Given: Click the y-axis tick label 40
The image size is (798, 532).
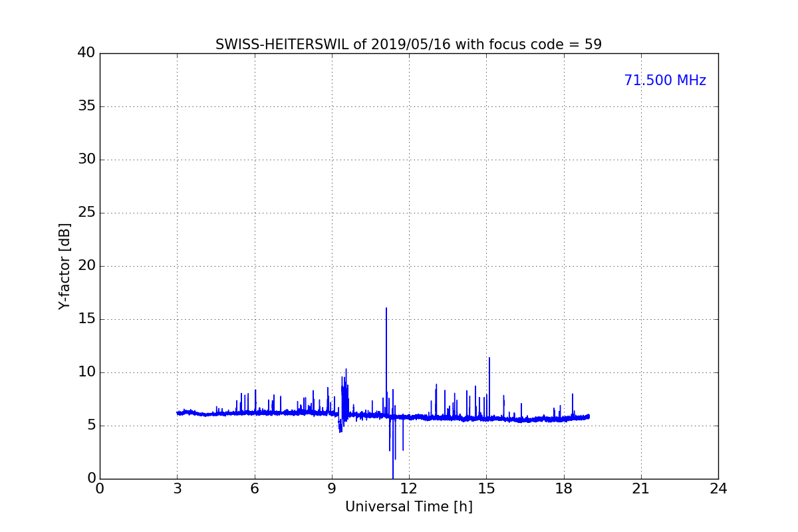Looking at the screenshot, I should [86, 53].
